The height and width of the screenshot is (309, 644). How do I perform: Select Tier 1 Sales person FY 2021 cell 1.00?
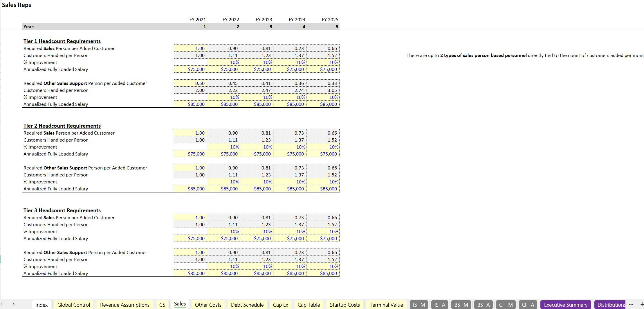pyautogui.click(x=190, y=48)
